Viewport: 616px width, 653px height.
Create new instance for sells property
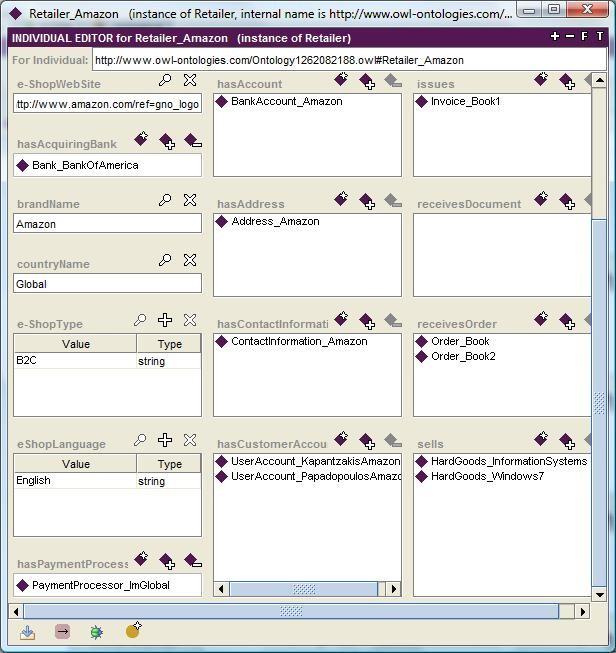click(x=541, y=439)
